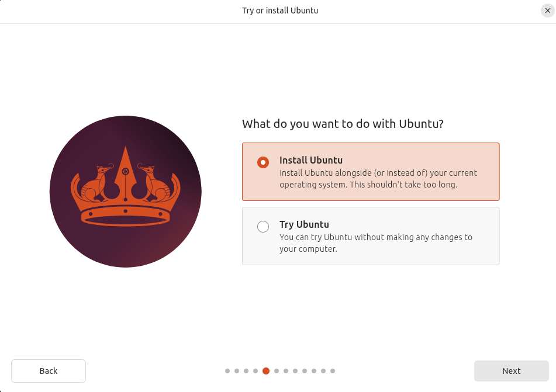Click the 'Install Ubuntu alongside' description text

378,179
